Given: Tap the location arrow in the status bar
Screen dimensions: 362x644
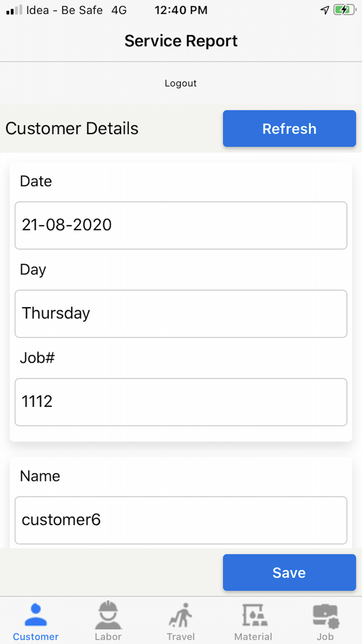Looking at the screenshot, I should 325,9.
